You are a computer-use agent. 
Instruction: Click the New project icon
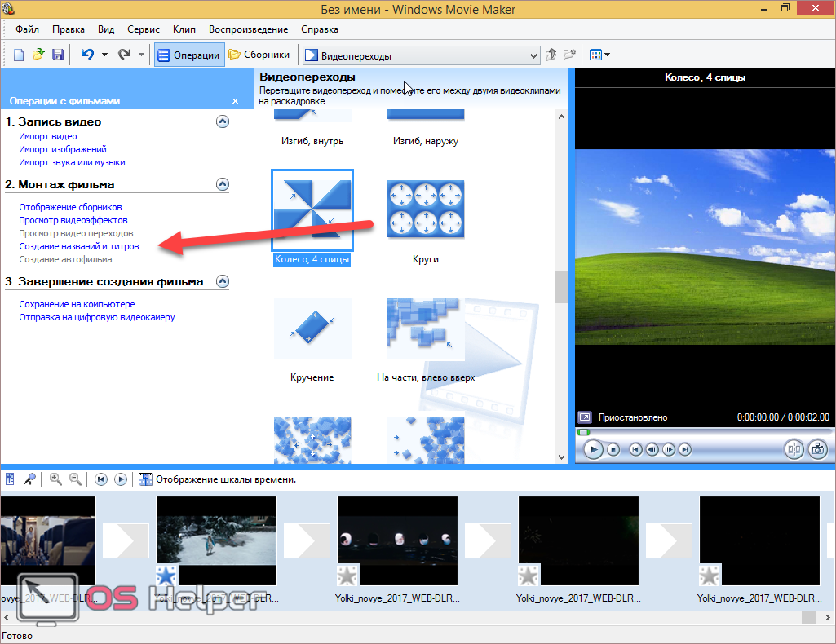(20, 55)
